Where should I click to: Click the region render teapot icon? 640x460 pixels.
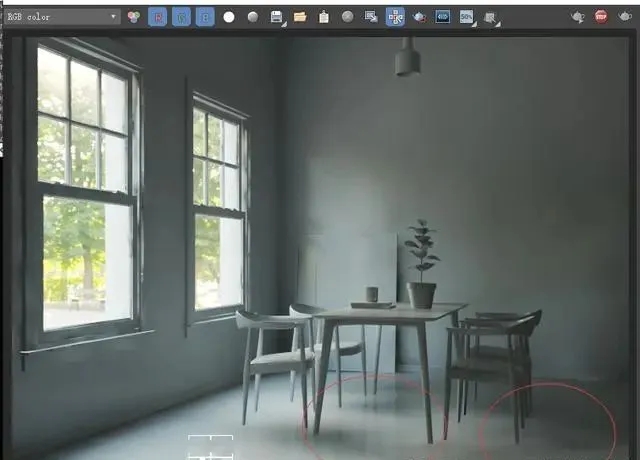419,17
